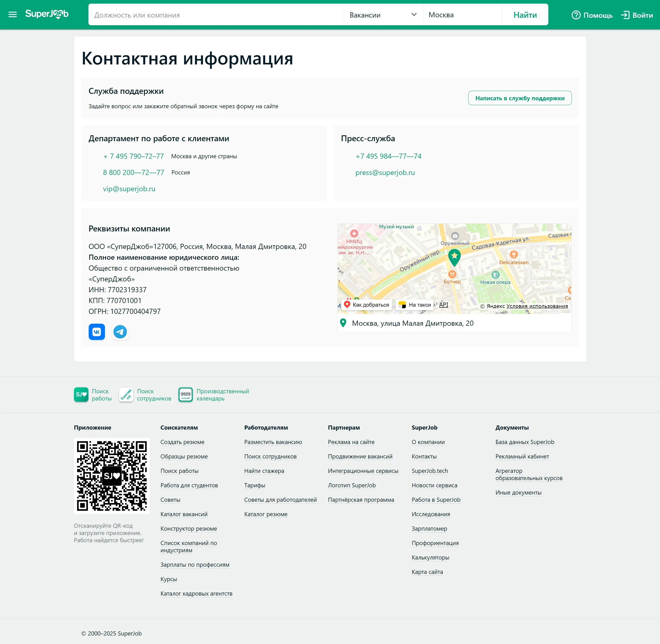Click the Москва city field
The image size is (660, 644).
click(462, 15)
